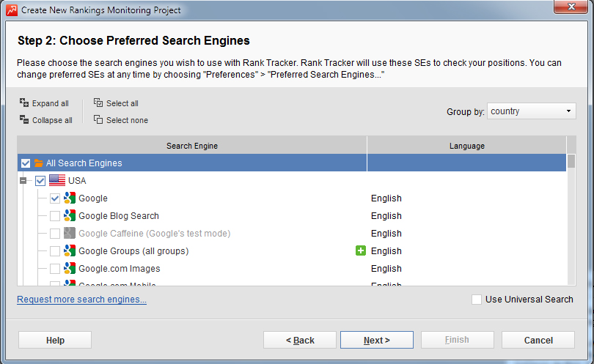The width and height of the screenshot is (594, 364).
Task: Click All Search Engines row label
Action: [84, 163]
